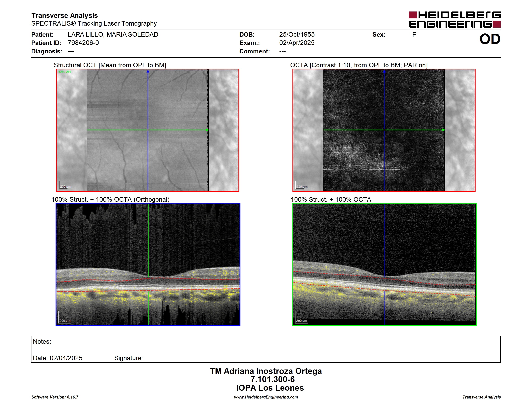Select caption 'OCTA [Contrast 1:10, from OPL to BM; PAR on]'
The height and width of the screenshot is (411, 532).
coord(359,65)
